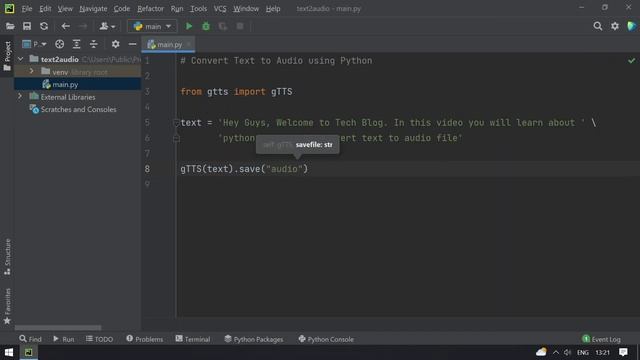Image resolution: width=640 pixels, height=360 pixels.
Task: Click the inspection checkmark in editor
Action: [631, 61]
